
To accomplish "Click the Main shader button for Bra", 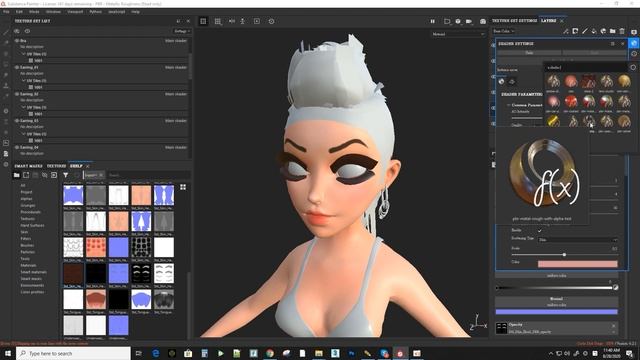I will coord(176,41).
